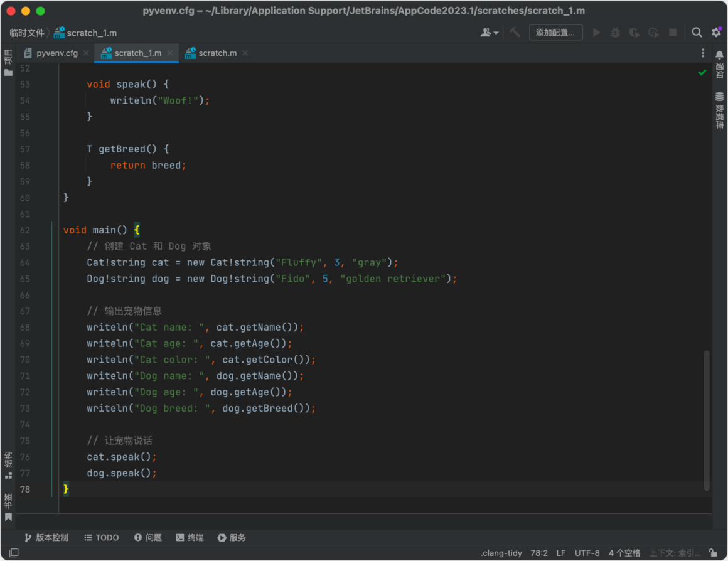Screen dimensions: 728x561
Task: Click the Debug bug icon
Action: [x=615, y=33]
